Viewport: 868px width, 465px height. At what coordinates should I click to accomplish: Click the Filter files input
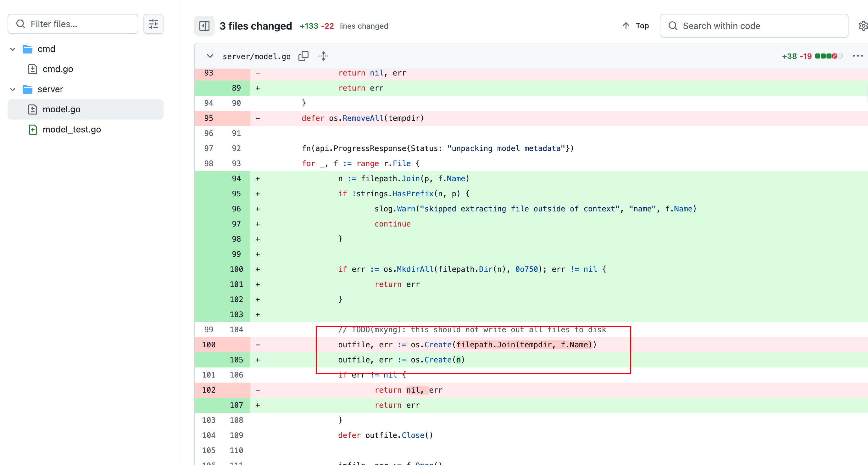pyautogui.click(x=77, y=24)
